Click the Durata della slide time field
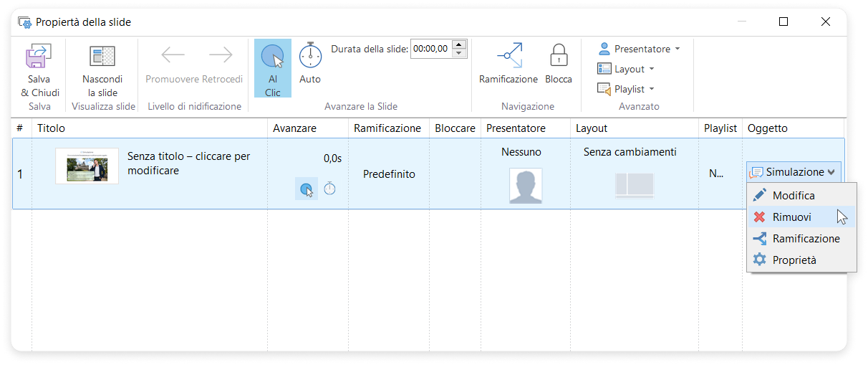 tap(430, 49)
